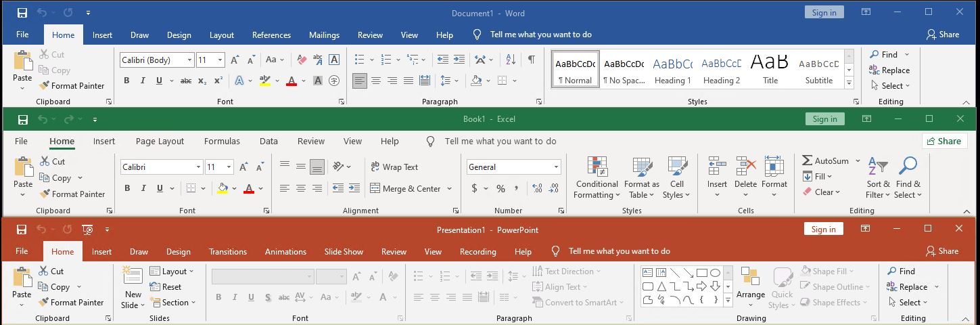980x325 pixels.
Task: Click the Save icon in Word title bar
Action: pos(22,12)
